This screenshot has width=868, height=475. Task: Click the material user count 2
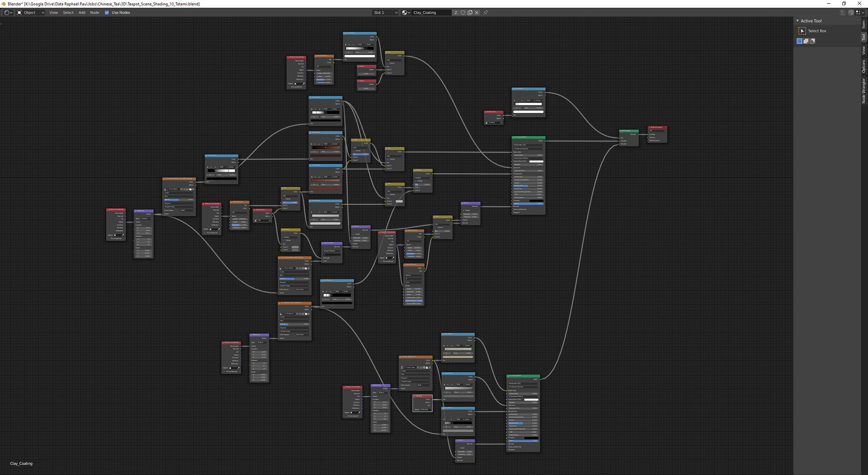[456, 13]
